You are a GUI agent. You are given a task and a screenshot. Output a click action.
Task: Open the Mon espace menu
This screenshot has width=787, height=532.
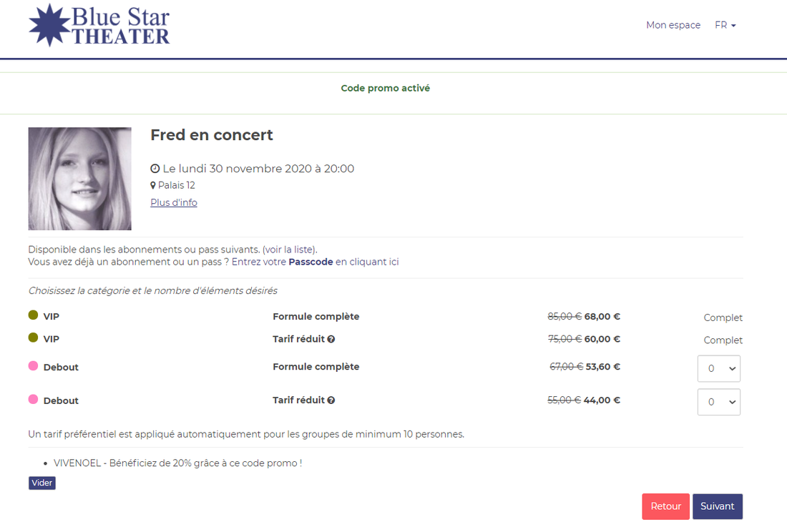[x=673, y=25]
